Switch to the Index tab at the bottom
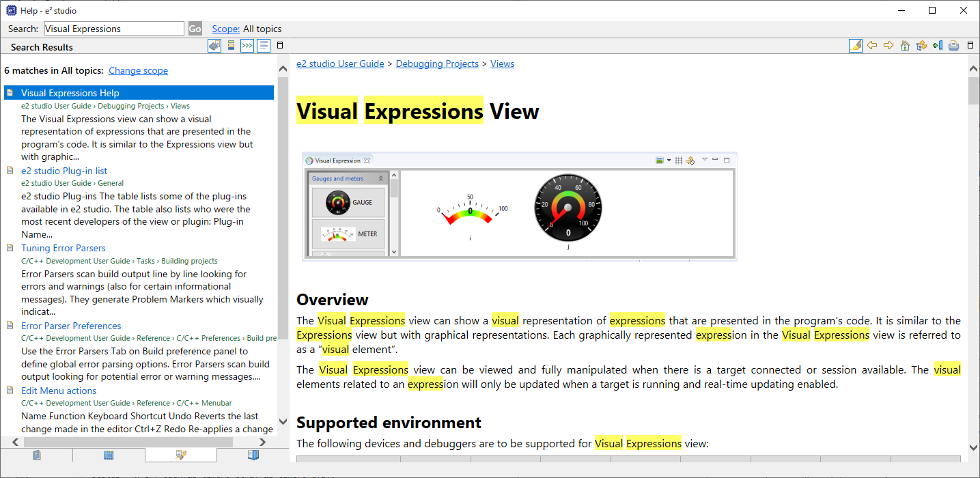The image size is (980, 478). (109, 455)
